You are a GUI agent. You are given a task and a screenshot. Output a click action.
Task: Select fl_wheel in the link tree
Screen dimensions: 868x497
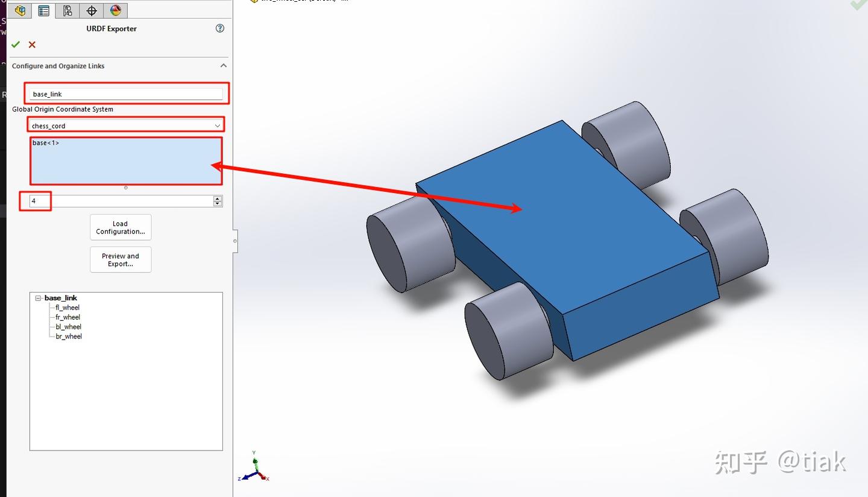[x=68, y=307]
